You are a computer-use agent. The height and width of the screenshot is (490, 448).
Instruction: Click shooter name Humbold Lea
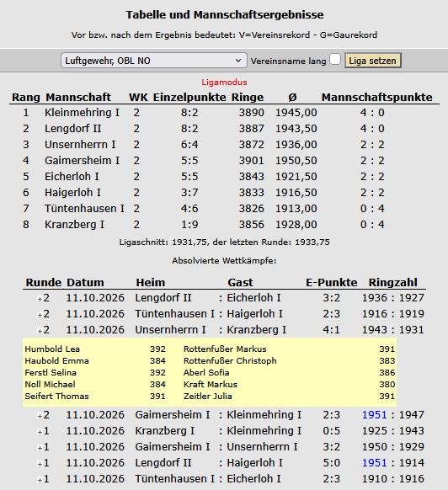click(x=52, y=349)
